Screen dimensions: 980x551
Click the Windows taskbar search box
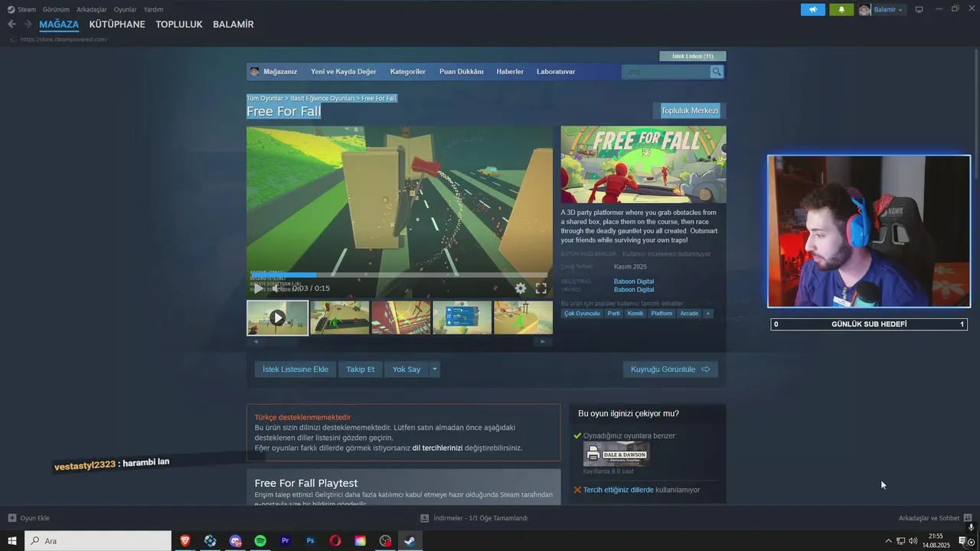point(98,541)
